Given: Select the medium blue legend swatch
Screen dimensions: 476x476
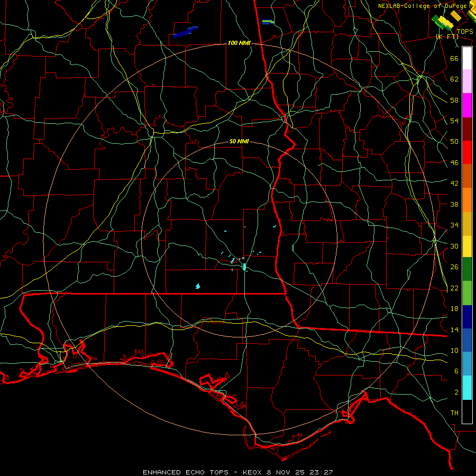Looking at the screenshot, I should [x=467, y=340].
